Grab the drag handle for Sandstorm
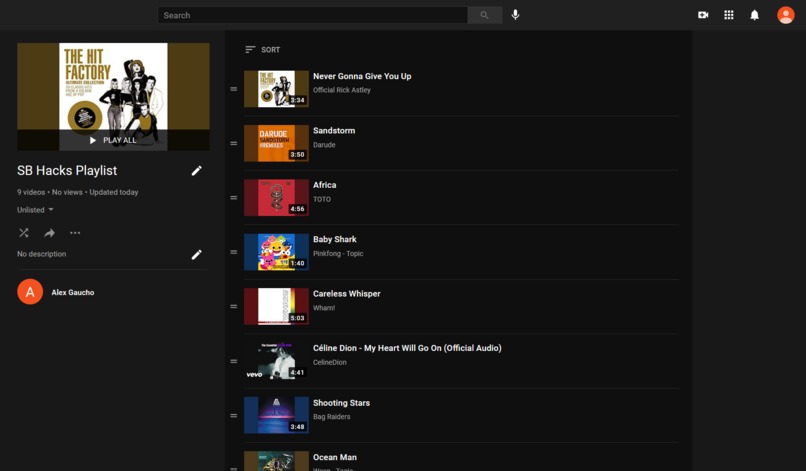 234,143
